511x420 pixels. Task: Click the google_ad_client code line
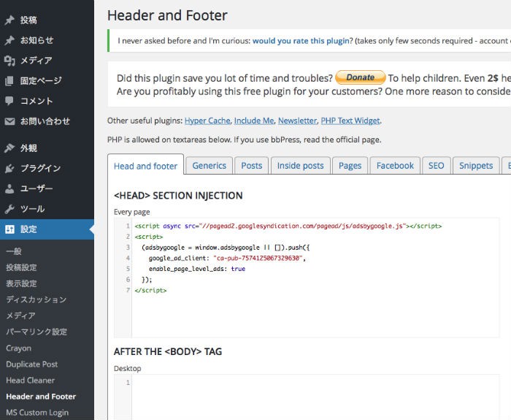[x=227, y=258]
